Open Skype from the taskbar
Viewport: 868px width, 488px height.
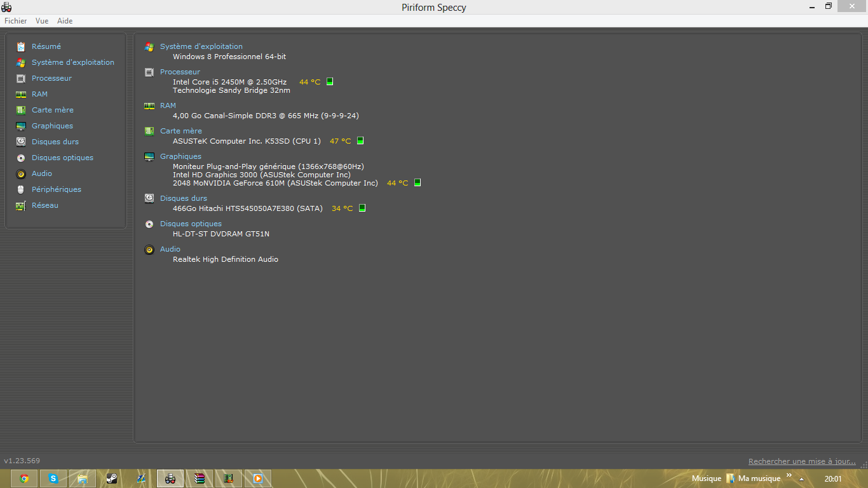coord(53,478)
